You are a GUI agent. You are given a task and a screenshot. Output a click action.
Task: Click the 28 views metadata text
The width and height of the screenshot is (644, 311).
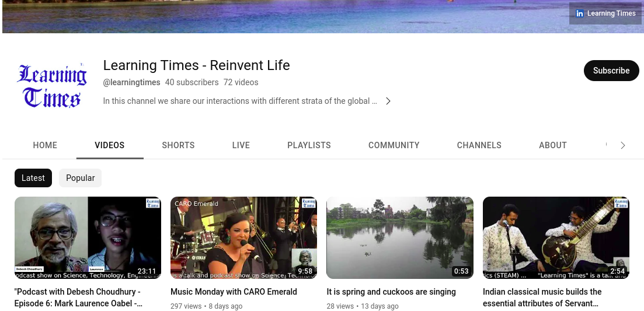point(340,306)
